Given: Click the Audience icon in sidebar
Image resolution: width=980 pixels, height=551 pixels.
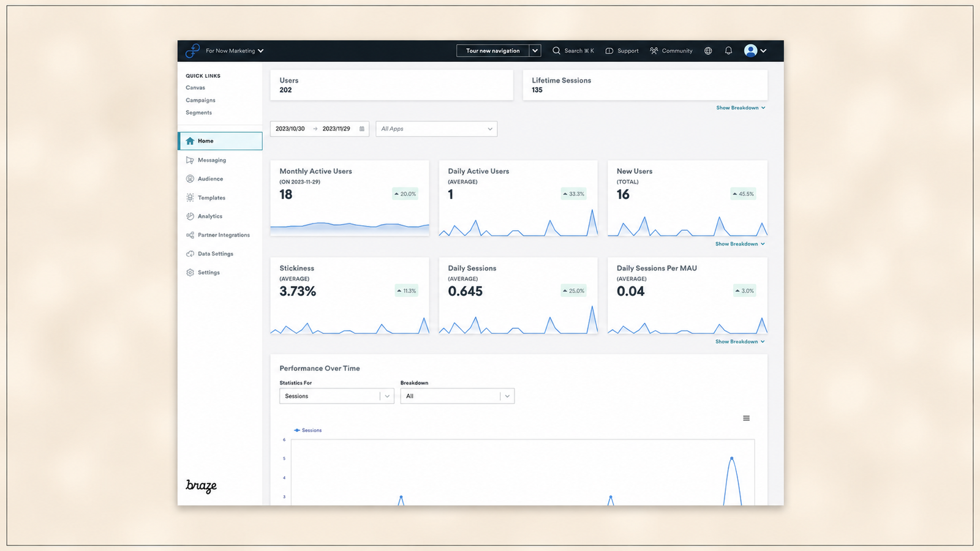Looking at the screenshot, I should pos(190,179).
